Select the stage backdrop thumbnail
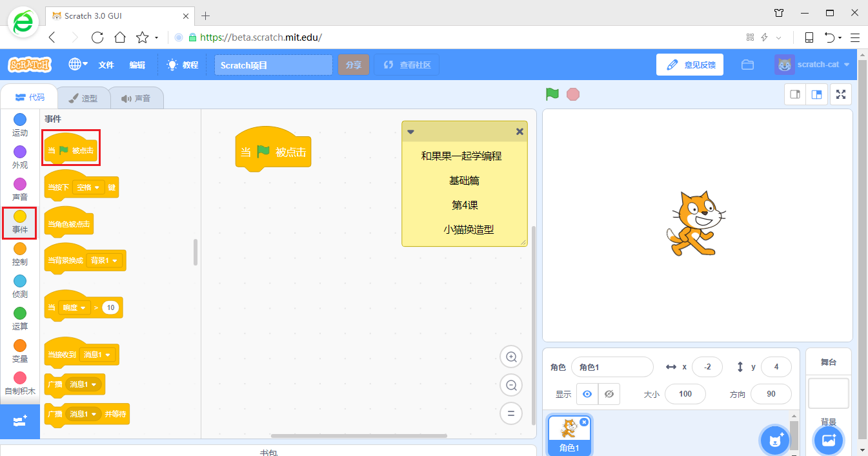The height and width of the screenshot is (456, 868). point(829,393)
